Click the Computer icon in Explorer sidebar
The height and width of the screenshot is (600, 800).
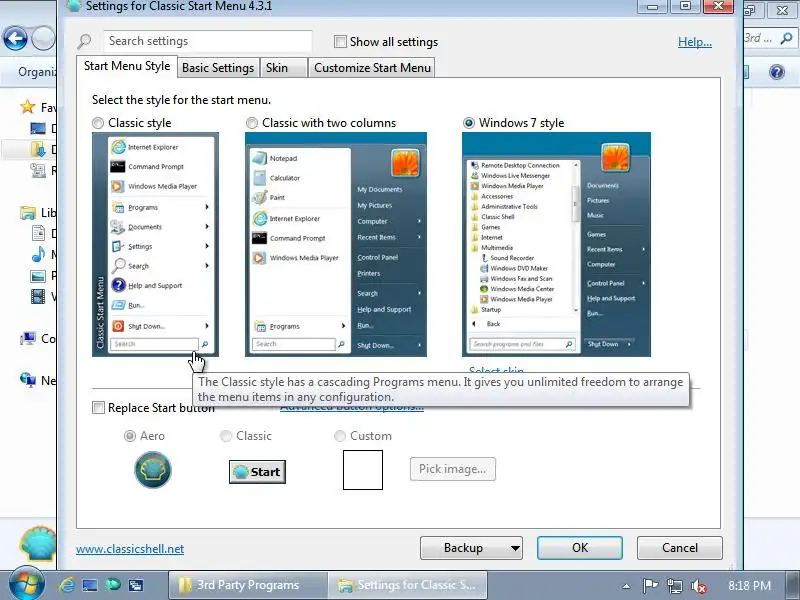28,338
